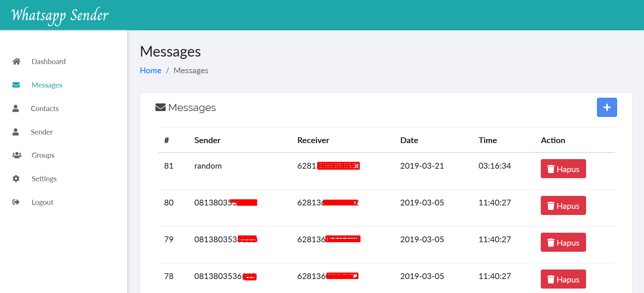Open Groups page from sidebar
Screen dimensions: 644x293
click(x=43, y=155)
